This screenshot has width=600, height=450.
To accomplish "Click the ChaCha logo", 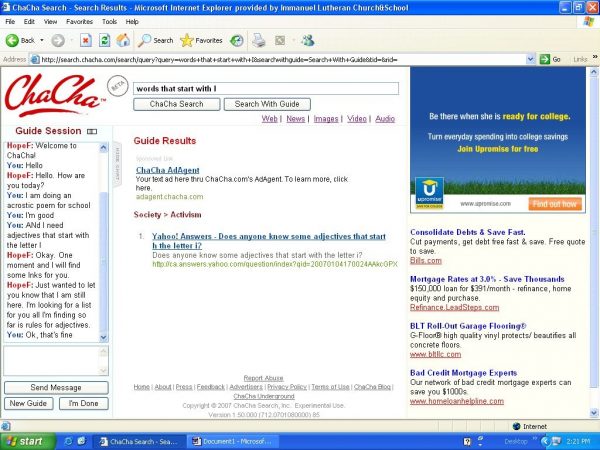I will point(54,95).
